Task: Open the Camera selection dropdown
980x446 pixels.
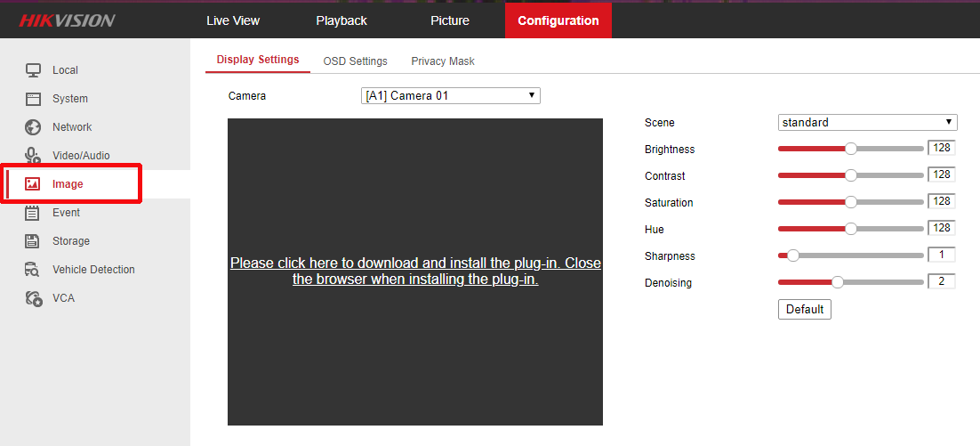Action: point(450,96)
